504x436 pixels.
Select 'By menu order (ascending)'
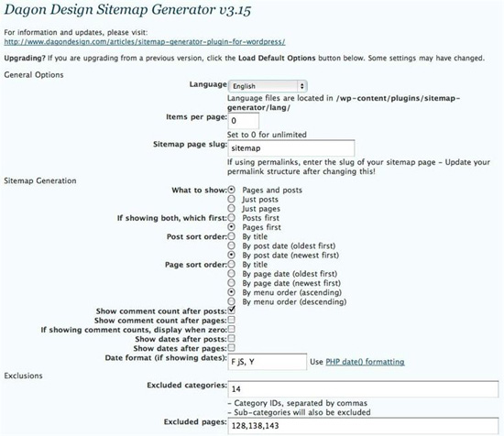[232, 292]
